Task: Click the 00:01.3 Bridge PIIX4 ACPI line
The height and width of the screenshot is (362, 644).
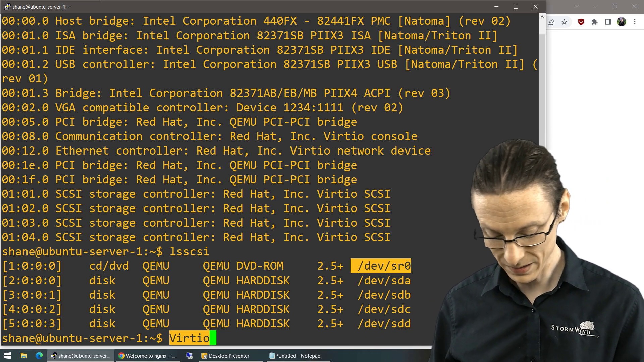Action: click(x=226, y=93)
